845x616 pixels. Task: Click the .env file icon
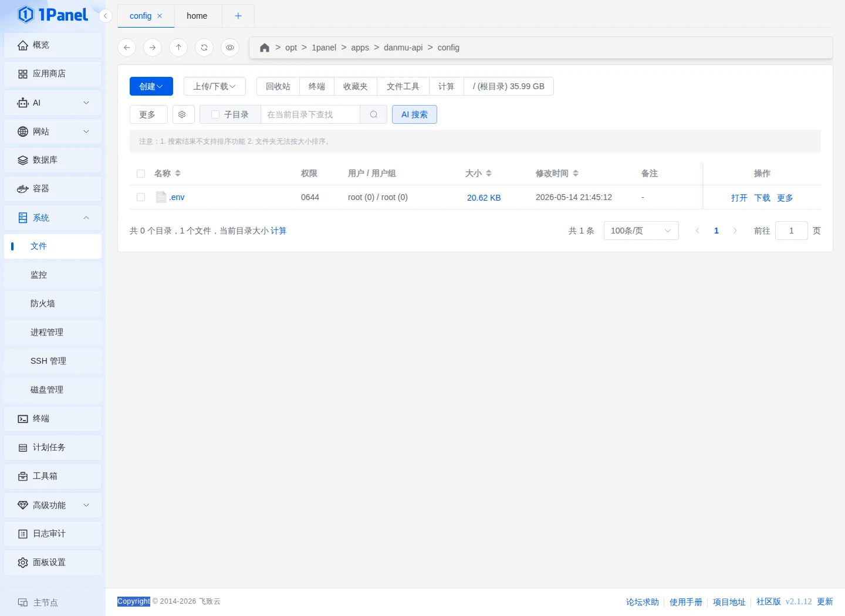pyautogui.click(x=161, y=197)
